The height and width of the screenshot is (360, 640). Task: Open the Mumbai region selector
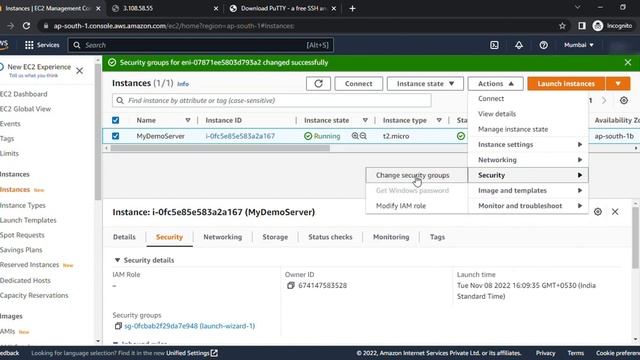click(x=579, y=45)
